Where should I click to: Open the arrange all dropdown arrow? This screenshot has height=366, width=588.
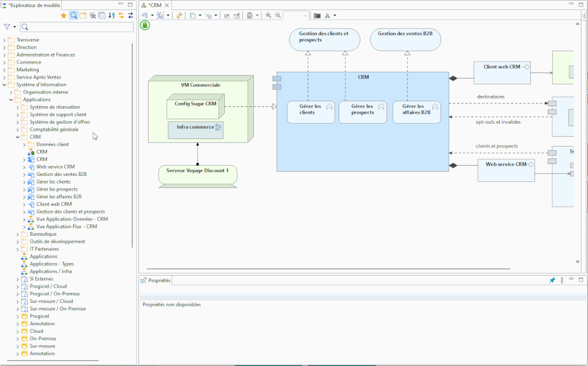click(152, 15)
